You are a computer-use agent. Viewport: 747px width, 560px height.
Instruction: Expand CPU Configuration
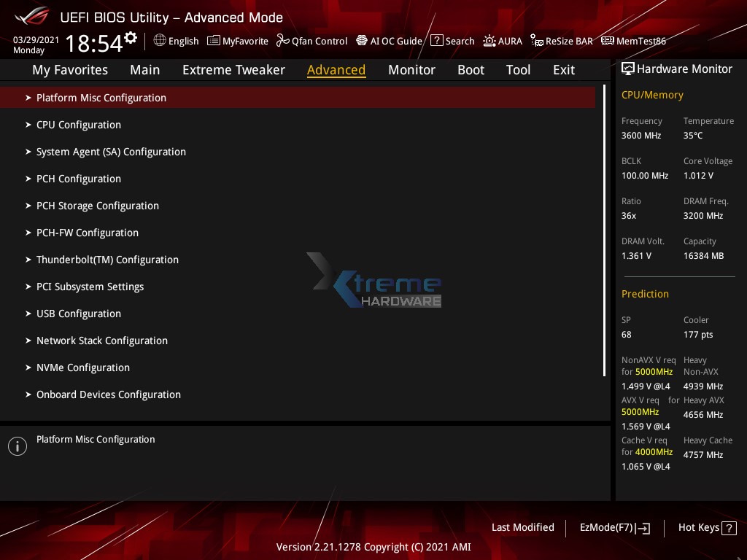[79, 125]
